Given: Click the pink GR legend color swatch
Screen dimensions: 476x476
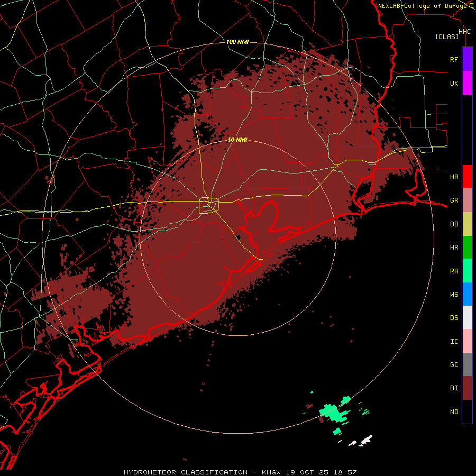Looking at the screenshot, I should [467, 200].
